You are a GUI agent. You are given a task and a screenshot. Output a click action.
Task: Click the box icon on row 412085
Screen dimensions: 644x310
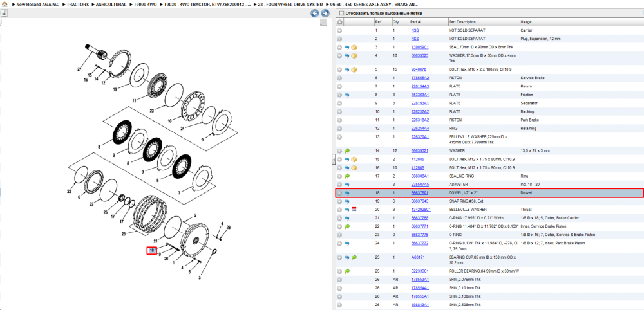354,159
